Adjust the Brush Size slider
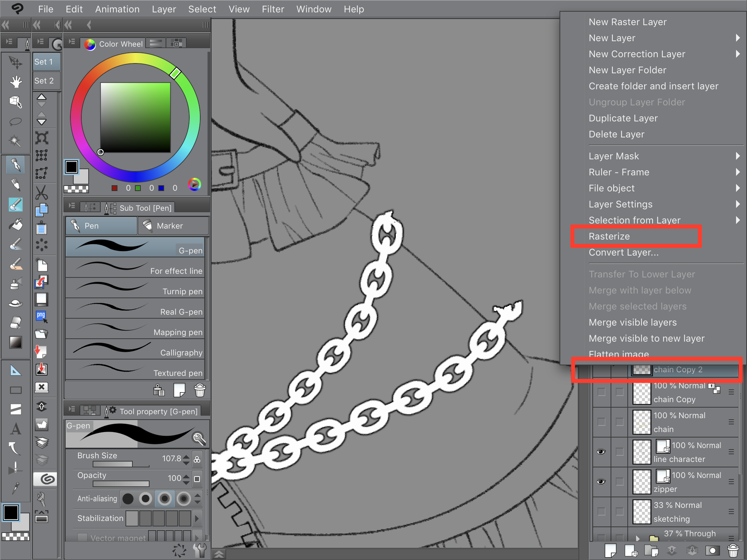This screenshot has height=560, width=747. (x=121, y=464)
